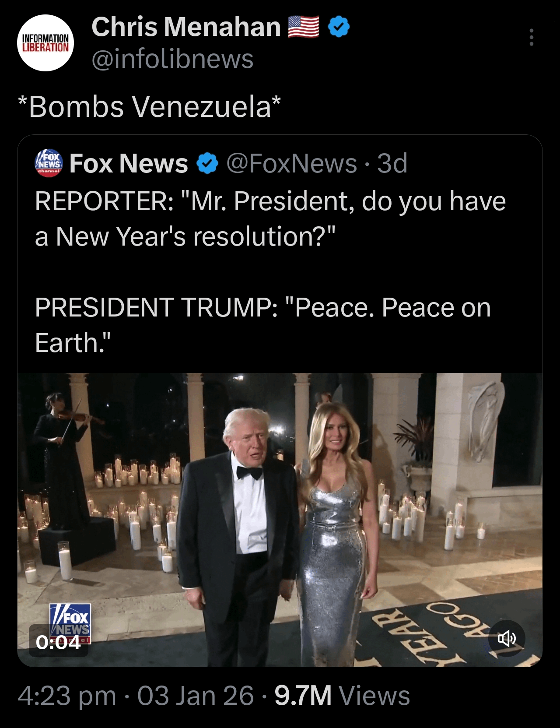Click the Fox News avatar in quoted tweet
The image size is (560, 728).
[x=49, y=164]
